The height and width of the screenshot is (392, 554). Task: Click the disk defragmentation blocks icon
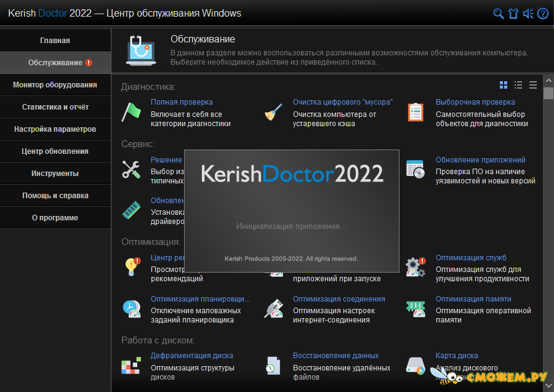(132, 365)
